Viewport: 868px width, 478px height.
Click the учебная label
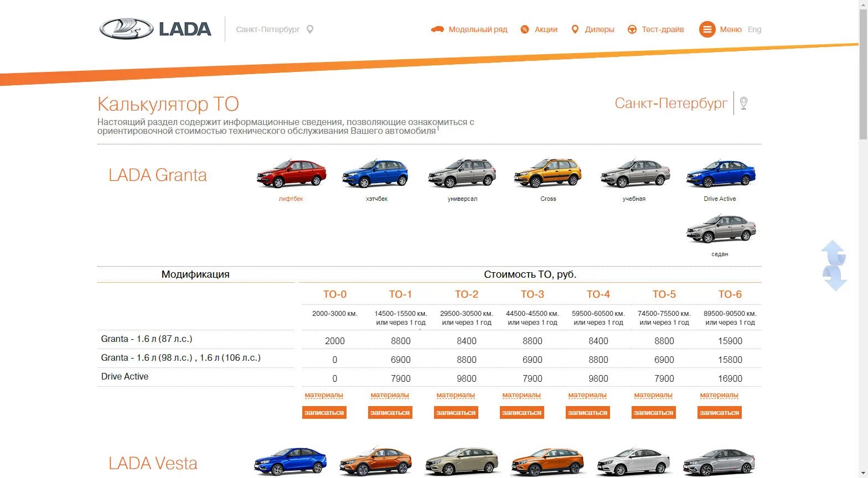(634, 199)
